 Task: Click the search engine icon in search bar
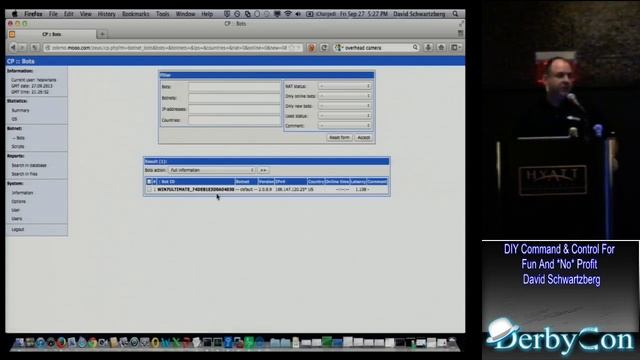coord(338,48)
